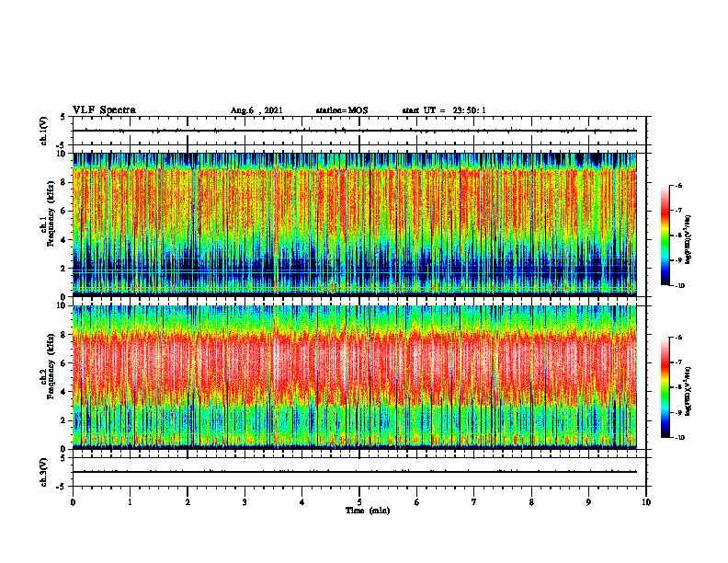
Task: Click time axis tick label "9"
Action: 588,502
